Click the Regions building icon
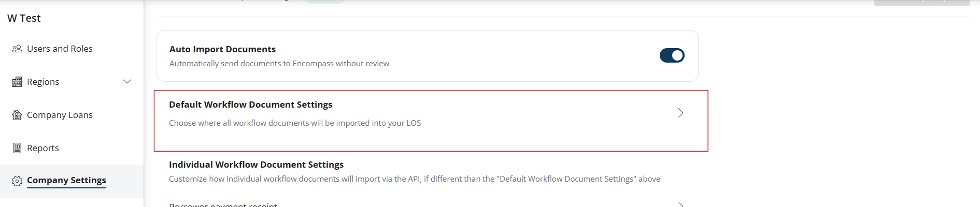Viewport: 980px width, 207px height. [x=17, y=82]
